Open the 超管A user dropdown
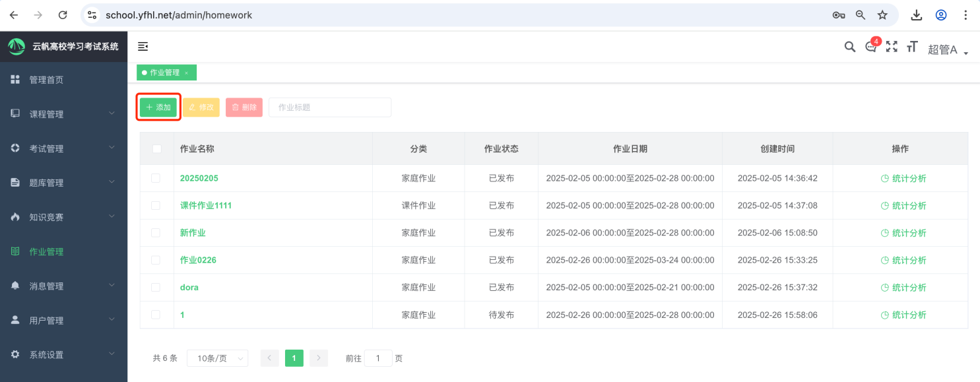The width and height of the screenshot is (980, 382). [x=948, y=49]
